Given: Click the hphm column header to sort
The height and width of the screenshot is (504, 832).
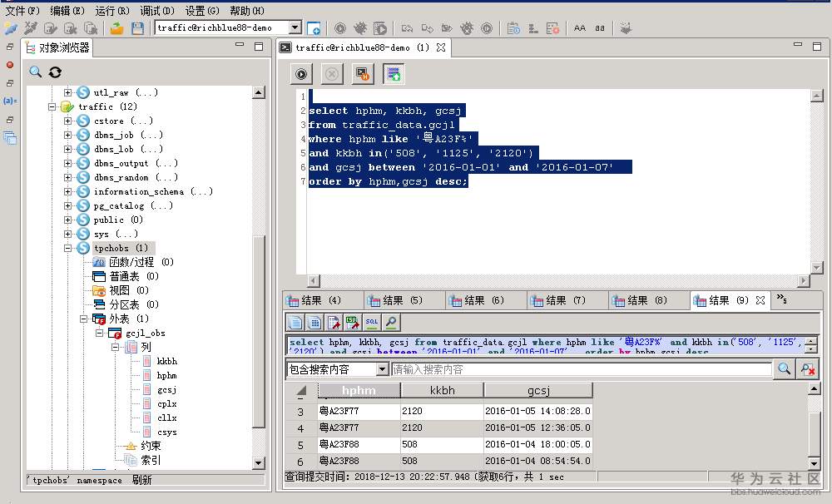Looking at the screenshot, I should pyautogui.click(x=359, y=389).
